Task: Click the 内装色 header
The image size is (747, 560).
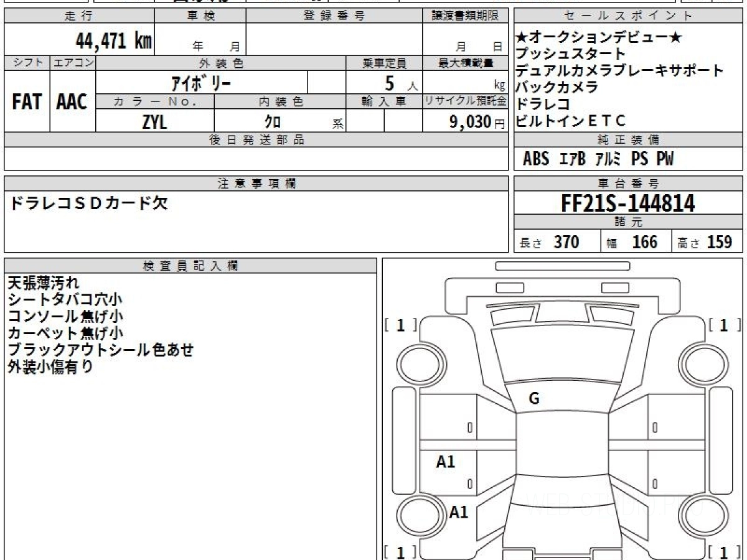Action: pos(280,101)
